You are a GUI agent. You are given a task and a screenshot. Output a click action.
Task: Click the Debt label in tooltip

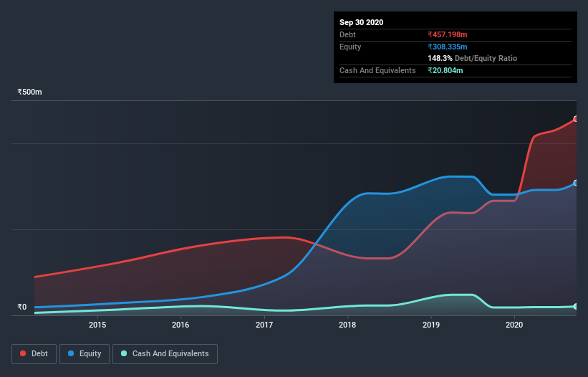coord(347,34)
